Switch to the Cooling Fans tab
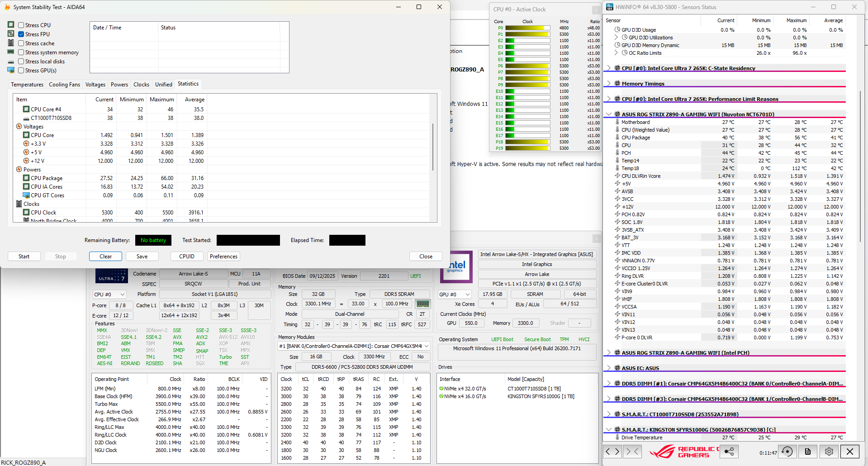The width and height of the screenshot is (868, 466). [x=64, y=85]
